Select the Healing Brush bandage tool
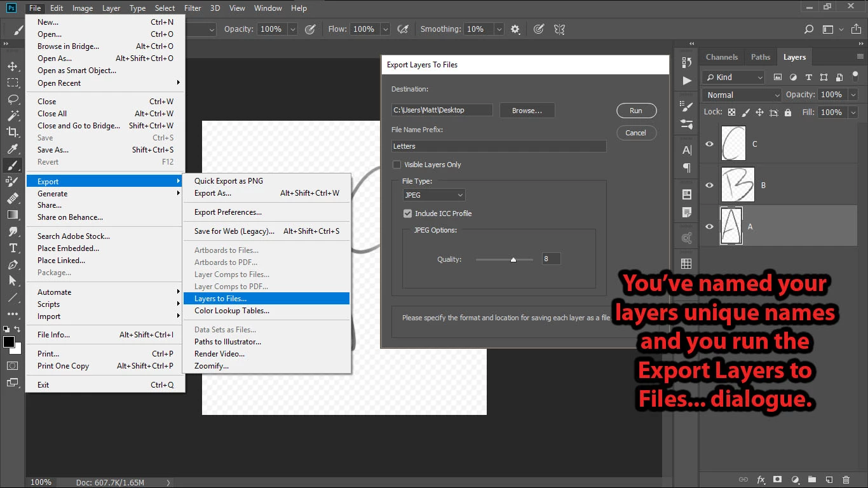This screenshot has height=488, width=868. point(12,198)
